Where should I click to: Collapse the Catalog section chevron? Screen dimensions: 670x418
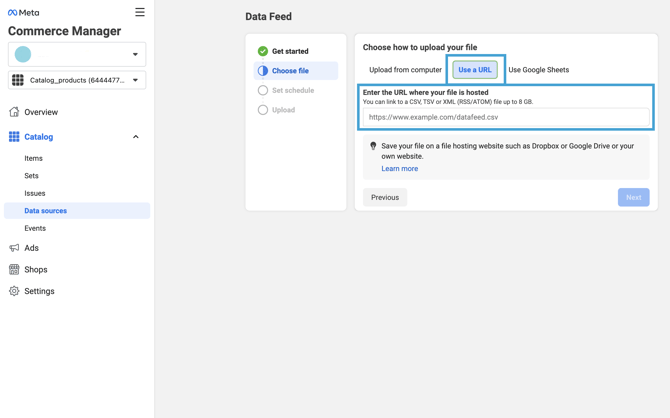136,137
